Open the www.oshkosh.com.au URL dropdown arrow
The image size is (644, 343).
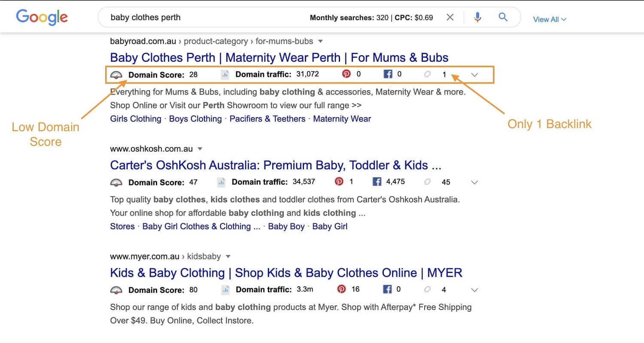(200, 149)
